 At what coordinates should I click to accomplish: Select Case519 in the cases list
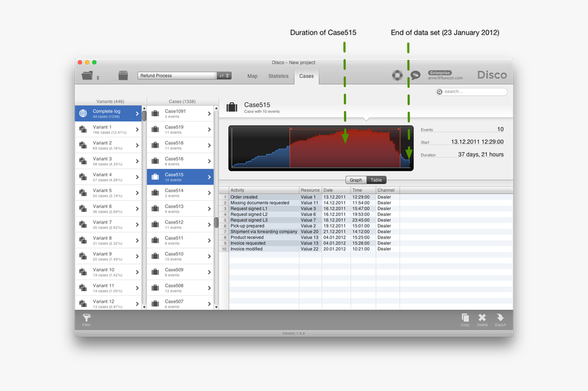coord(181,129)
